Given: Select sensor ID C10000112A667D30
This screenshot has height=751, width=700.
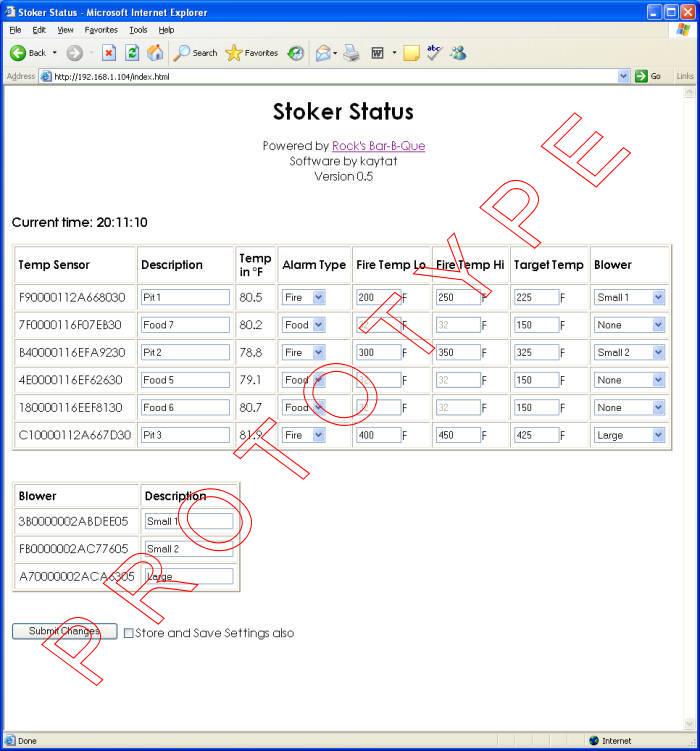Looking at the screenshot, I should [x=75, y=435].
